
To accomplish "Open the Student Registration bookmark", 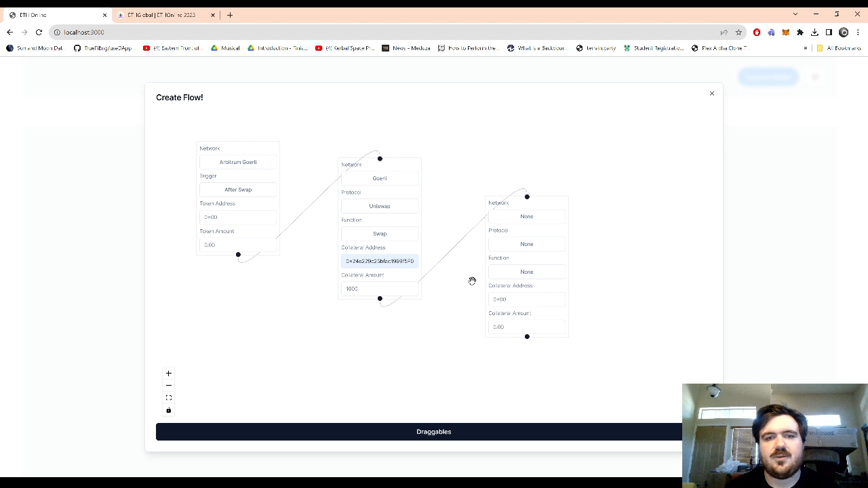I will pos(654,48).
